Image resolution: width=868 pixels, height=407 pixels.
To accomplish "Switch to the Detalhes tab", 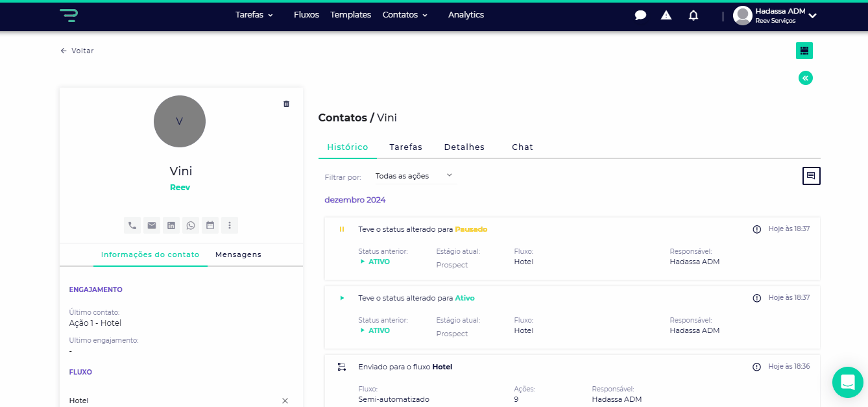I will tap(464, 147).
